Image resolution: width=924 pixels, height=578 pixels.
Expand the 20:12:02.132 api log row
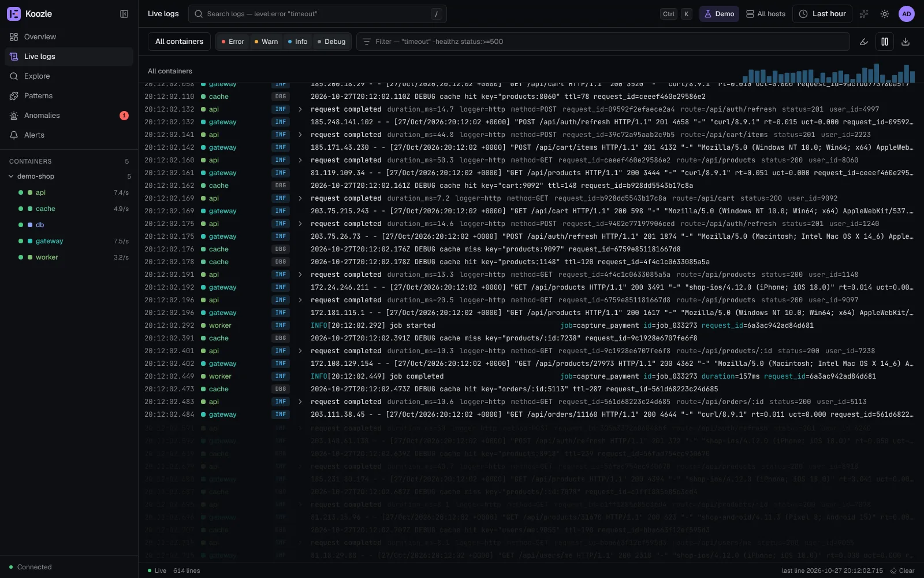pos(300,109)
